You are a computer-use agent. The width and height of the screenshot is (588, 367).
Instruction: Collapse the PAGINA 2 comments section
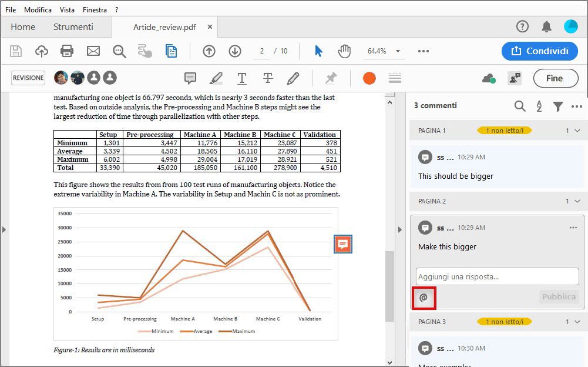point(577,201)
